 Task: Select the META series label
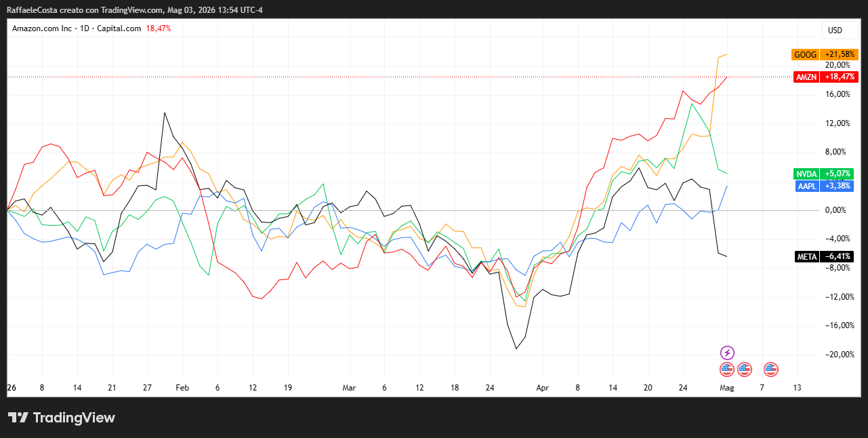tap(806, 256)
